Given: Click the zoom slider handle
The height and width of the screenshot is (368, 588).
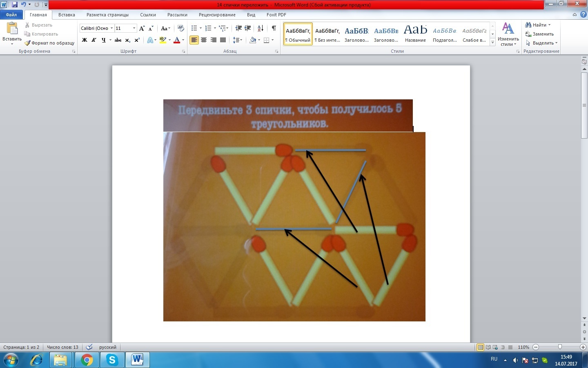Looking at the screenshot, I should (x=560, y=347).
